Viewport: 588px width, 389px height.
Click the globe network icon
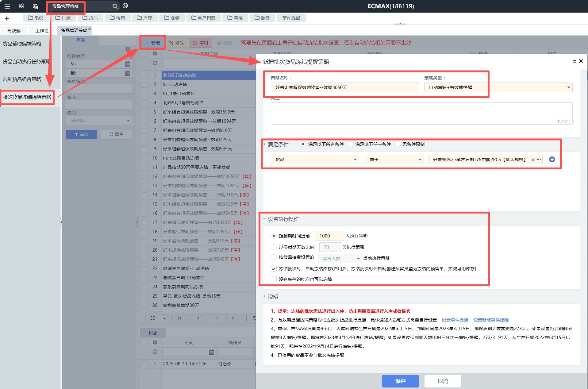35,6
